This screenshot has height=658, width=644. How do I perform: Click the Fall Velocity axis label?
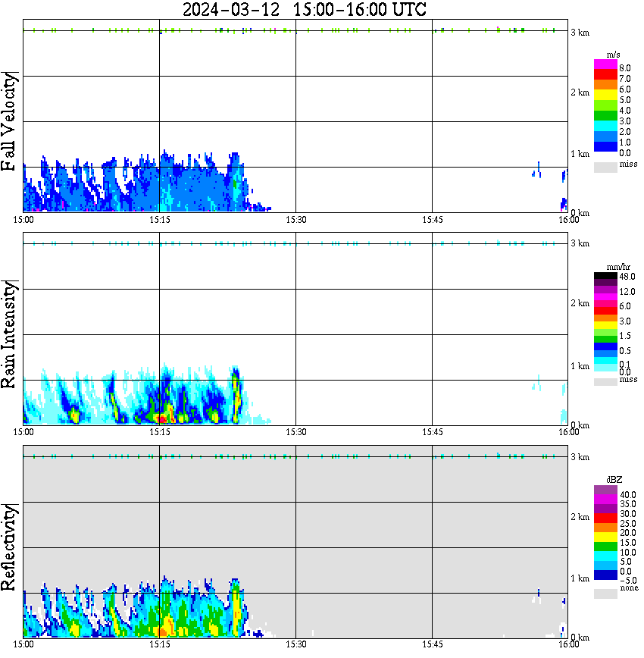(x=9, y=121)
